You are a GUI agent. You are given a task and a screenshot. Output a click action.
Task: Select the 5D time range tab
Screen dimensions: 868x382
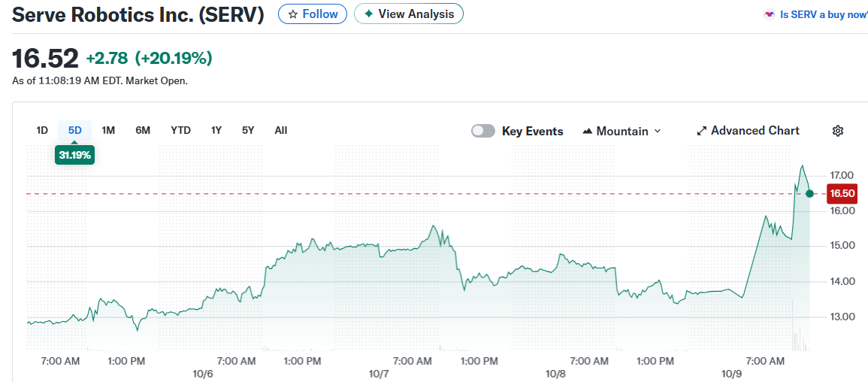pos(74,130)
